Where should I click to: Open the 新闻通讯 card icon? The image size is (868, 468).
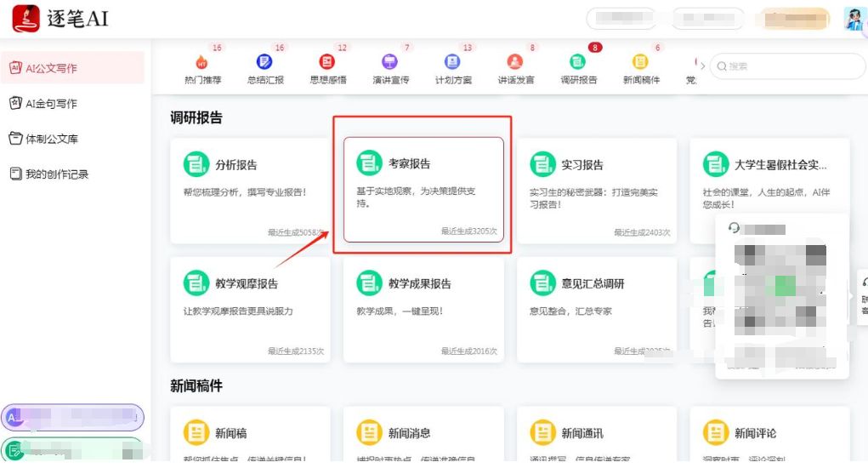coord(542,432)
